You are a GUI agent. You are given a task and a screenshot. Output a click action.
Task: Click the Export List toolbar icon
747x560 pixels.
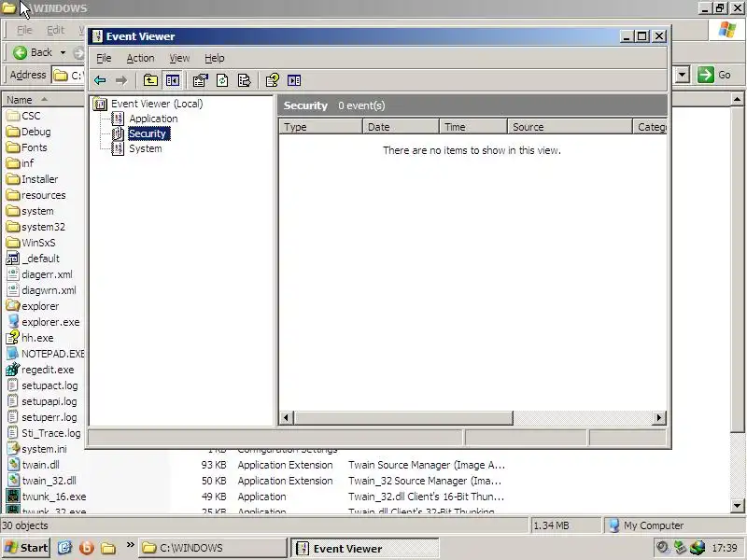[x=244, y=80]
